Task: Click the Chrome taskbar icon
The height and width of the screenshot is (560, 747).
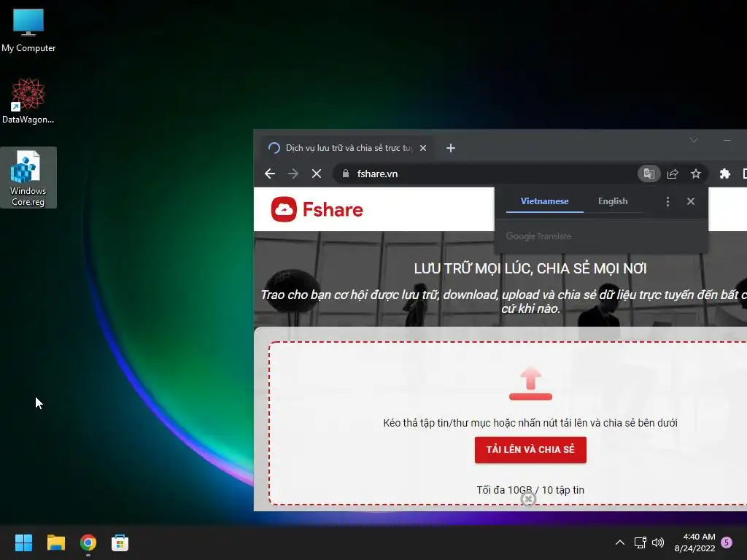Action: click(88, 542)
